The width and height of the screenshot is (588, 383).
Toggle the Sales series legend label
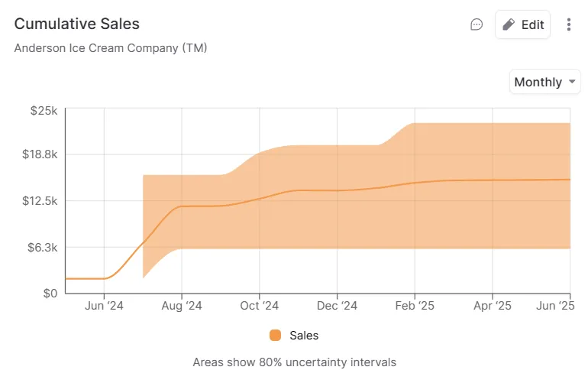coord(304,335)
